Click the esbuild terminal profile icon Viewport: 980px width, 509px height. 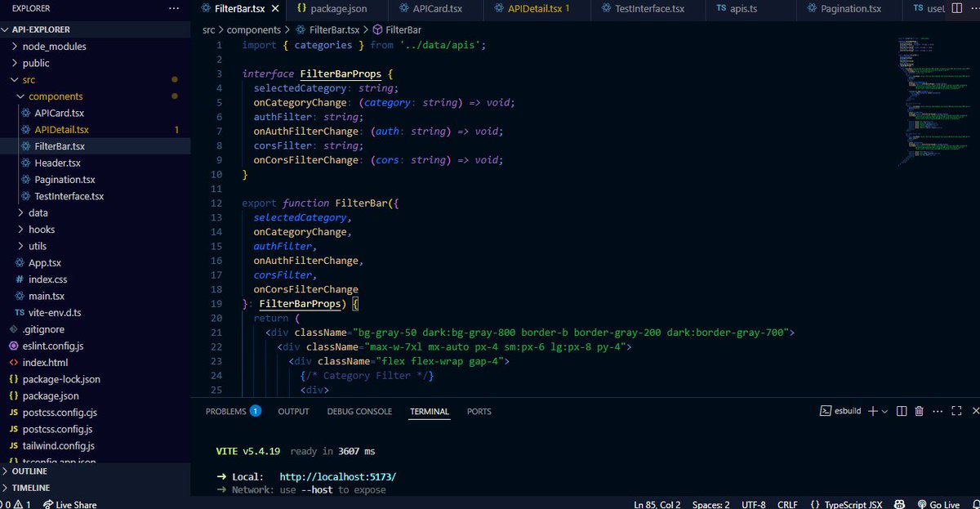pyautogui.click(x=826, y=412)
